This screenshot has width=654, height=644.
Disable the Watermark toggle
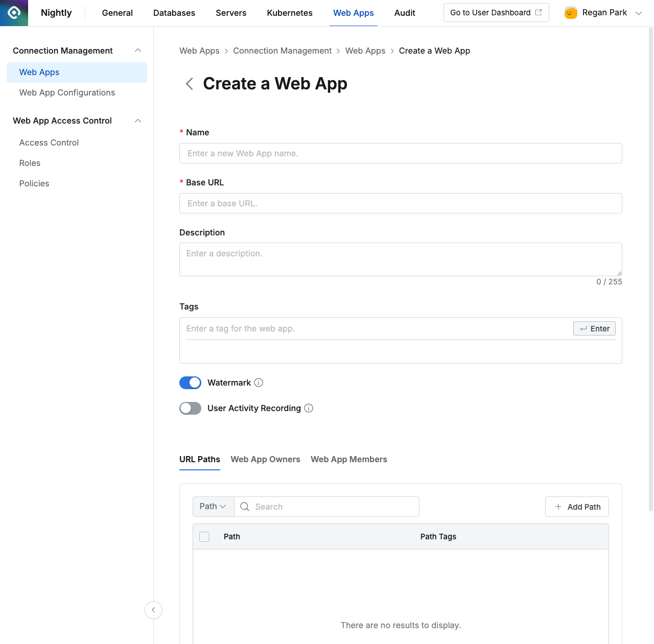190,383
